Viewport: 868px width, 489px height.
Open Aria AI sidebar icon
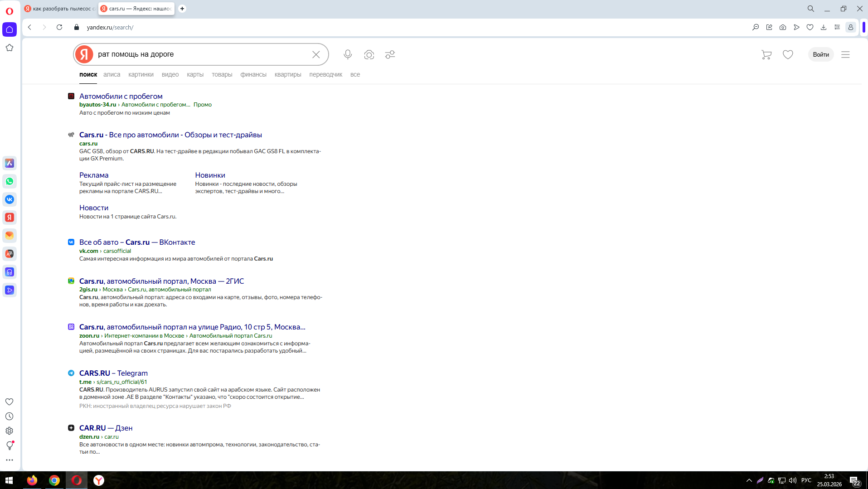click(x=10, y=163)
